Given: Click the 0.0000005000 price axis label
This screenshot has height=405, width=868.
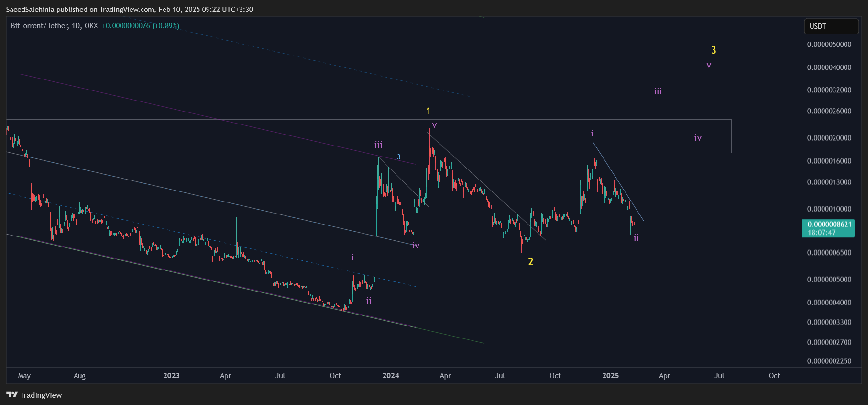Looking at the screenshot, I should click(x=829, y=280).
